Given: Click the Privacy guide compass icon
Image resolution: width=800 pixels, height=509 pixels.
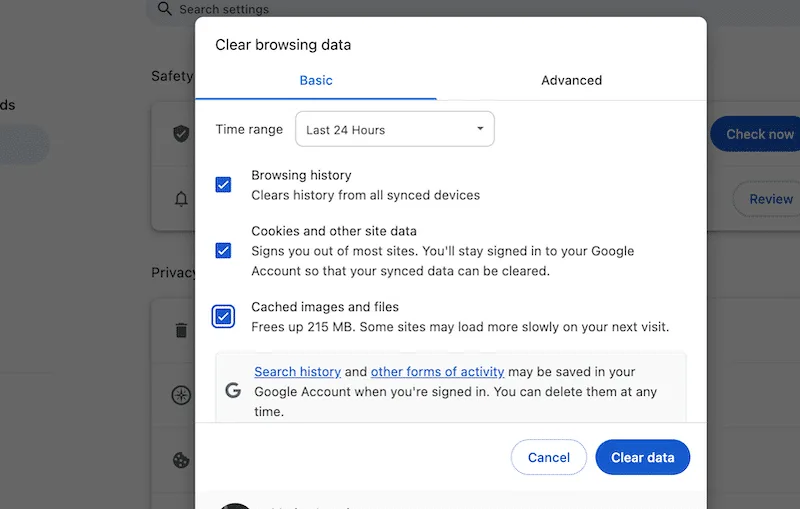Looking at the screenshot, I should point(181,395).
